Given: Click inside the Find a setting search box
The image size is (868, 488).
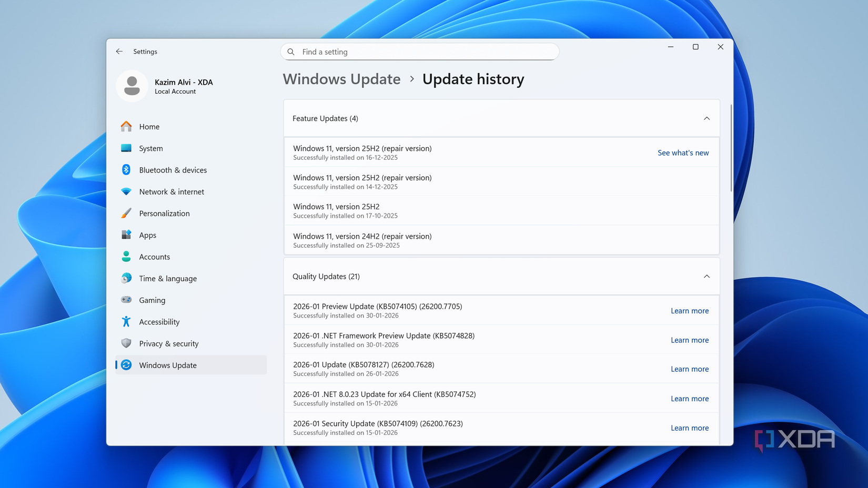Looking at the screenshot, I should 419,52.
